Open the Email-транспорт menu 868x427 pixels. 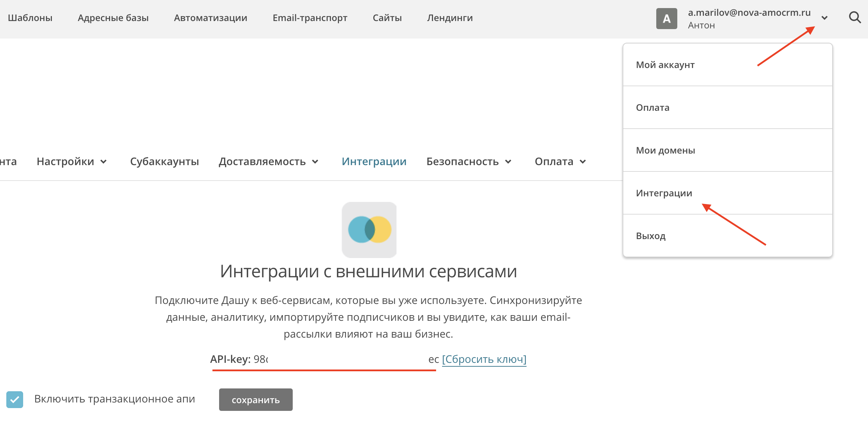tap(310, 18)
